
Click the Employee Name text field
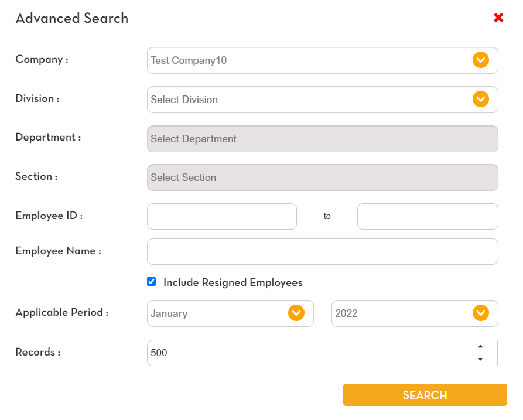323,251
